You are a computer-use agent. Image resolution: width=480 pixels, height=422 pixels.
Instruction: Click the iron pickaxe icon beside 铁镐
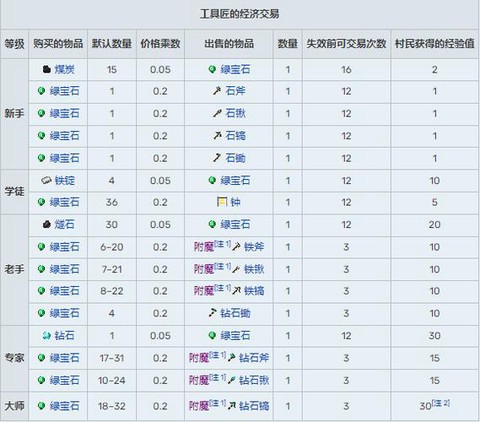[x=236, y=291]
